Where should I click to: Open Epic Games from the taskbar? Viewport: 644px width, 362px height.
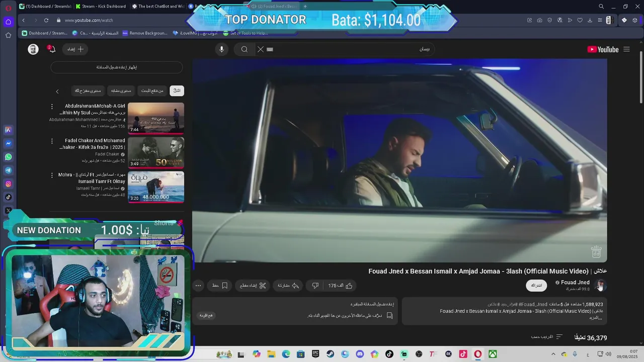315,354
